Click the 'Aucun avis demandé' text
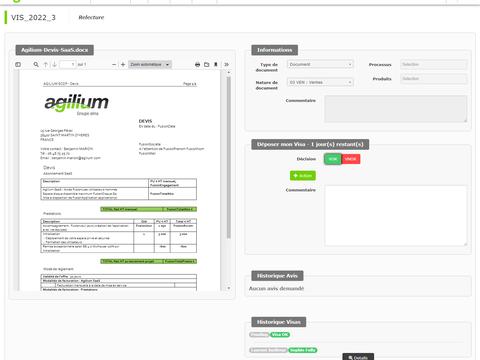The width and height of the screenshot is (480, 360). tap(277, 288)
